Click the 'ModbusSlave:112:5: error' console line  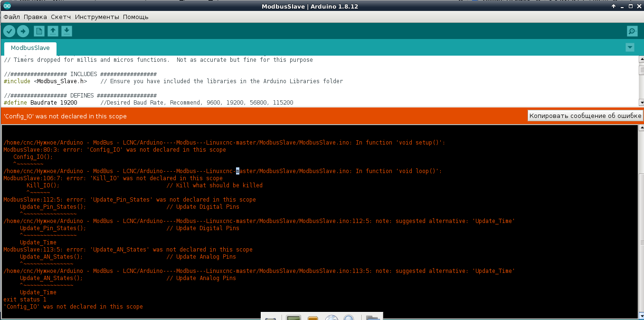tap(130, 200)
